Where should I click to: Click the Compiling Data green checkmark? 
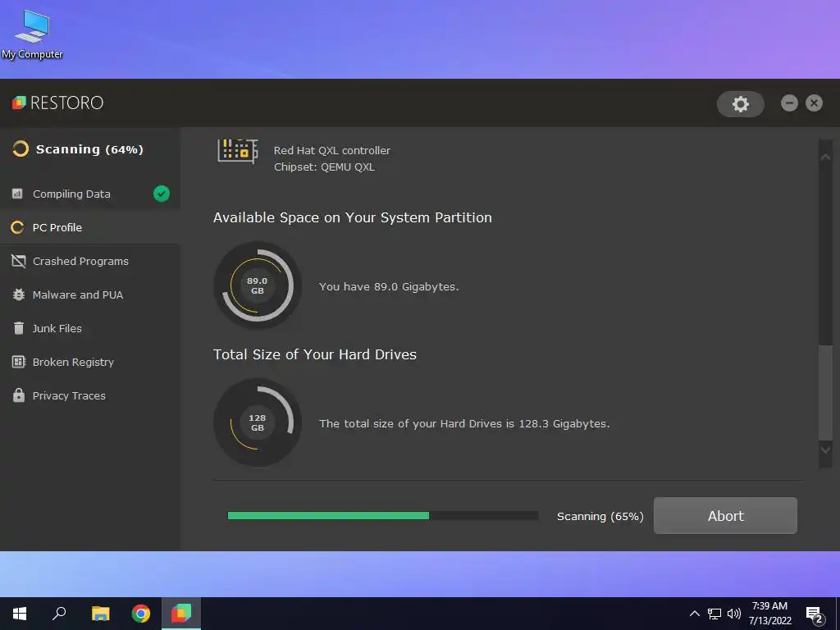(162, 194)
